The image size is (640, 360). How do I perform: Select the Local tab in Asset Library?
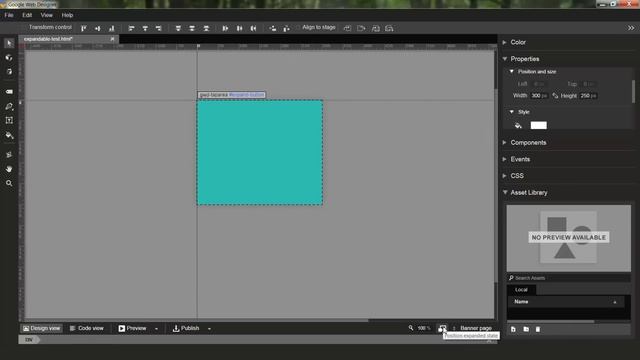[521, 290]
